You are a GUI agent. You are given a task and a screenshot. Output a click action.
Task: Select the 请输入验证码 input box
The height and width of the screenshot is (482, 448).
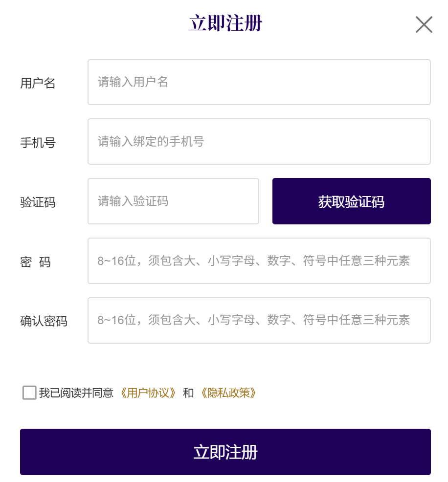tap(173, 201)
